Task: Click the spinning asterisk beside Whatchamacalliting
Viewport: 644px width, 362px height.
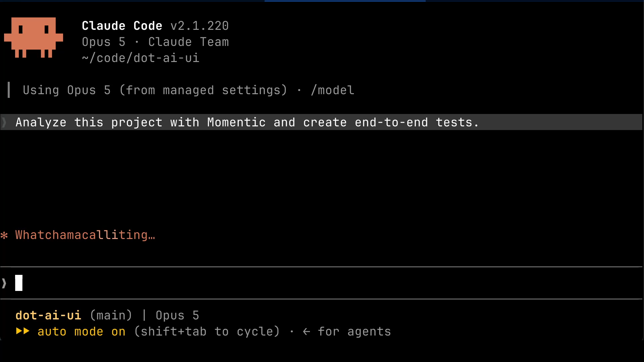Action: point(4,235)
